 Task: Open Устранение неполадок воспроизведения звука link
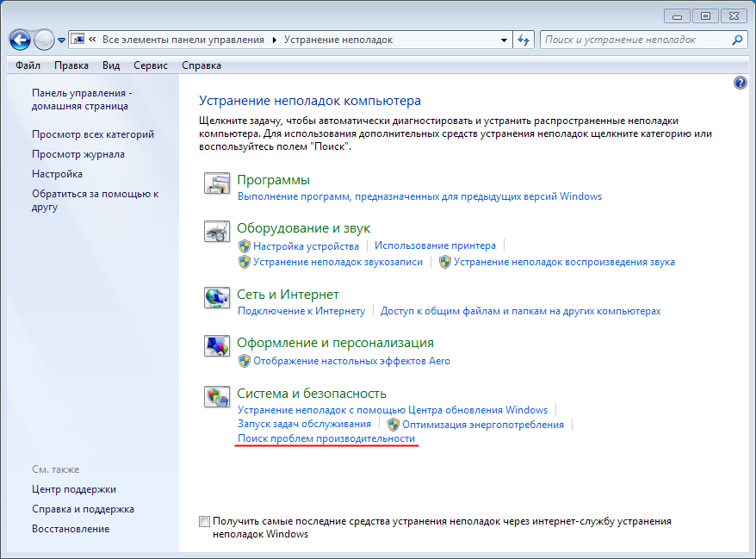click(x=564, y=262)
